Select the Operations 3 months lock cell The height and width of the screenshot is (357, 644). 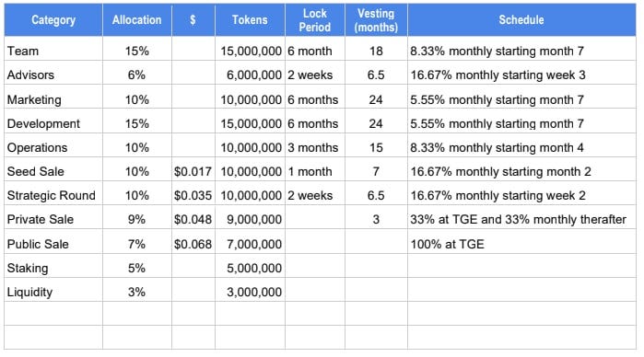coord(315,147)
